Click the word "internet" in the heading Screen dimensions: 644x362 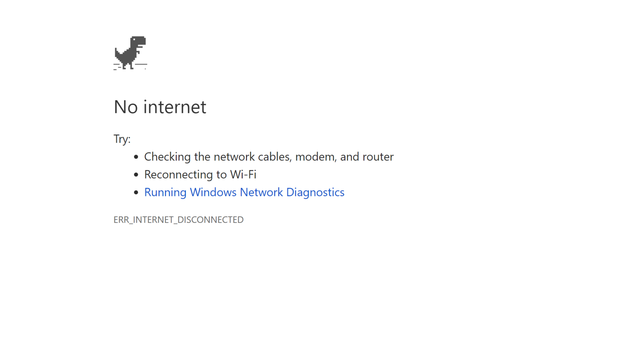[x=175, y=107]
